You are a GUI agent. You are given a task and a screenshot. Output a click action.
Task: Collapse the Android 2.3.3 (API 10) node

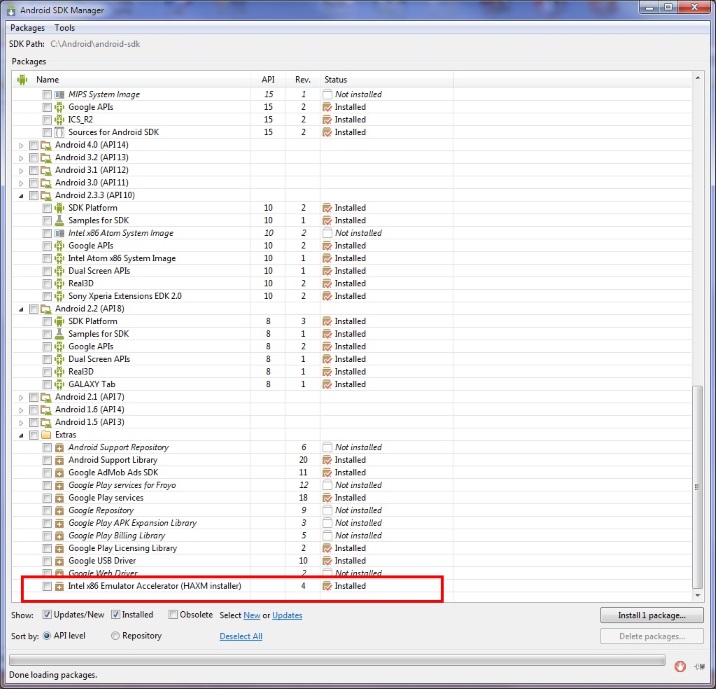[21, 196]
